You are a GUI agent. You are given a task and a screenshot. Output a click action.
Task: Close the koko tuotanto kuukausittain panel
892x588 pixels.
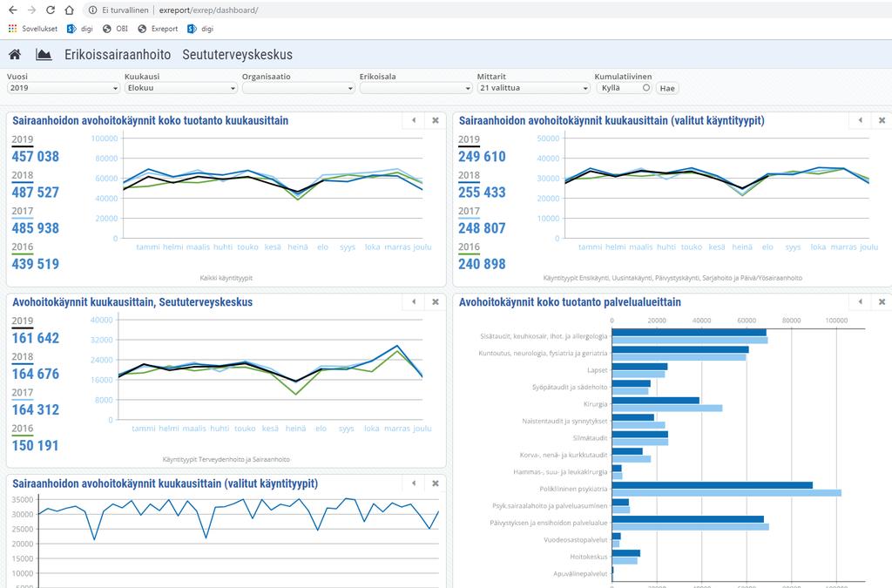(x=436, y=120)
